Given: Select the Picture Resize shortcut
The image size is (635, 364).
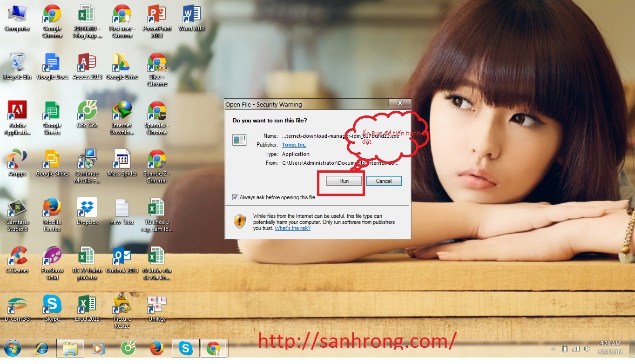Looking at the screenshot, I should coord(122,311).
